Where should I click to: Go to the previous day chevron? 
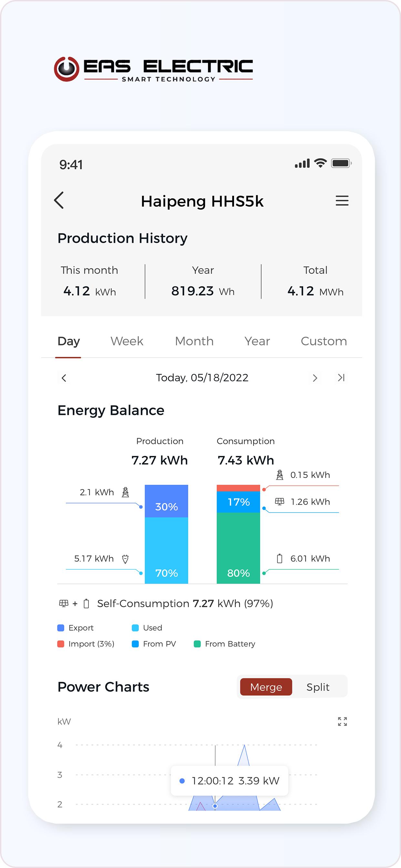coord(64,378)
